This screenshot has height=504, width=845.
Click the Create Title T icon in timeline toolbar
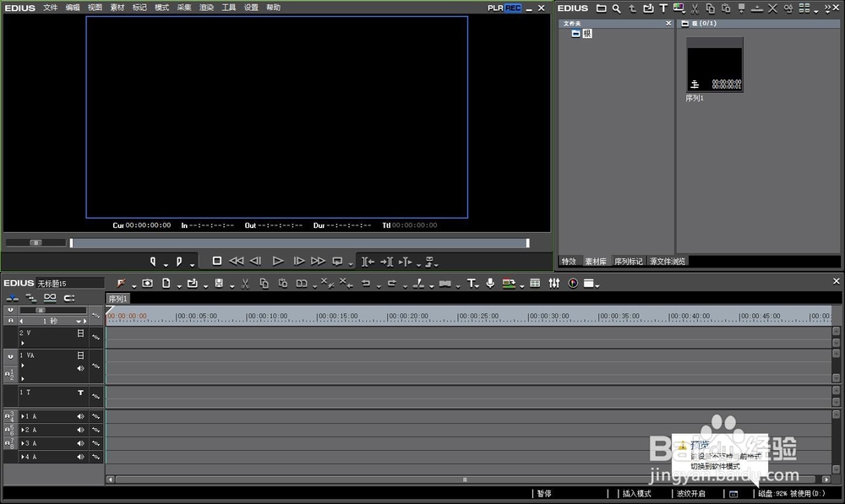(x=471, y=283)
